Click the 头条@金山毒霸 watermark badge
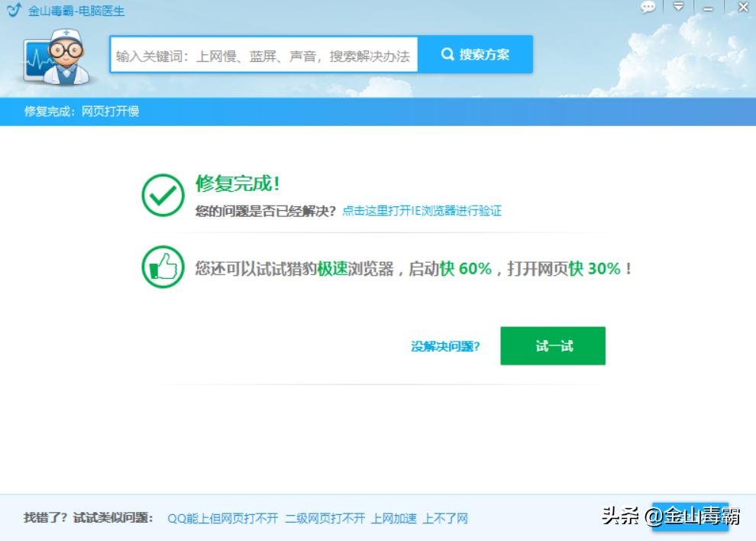Image resolution: width=756 pixels, height=541 pixels. pos(671,517)
